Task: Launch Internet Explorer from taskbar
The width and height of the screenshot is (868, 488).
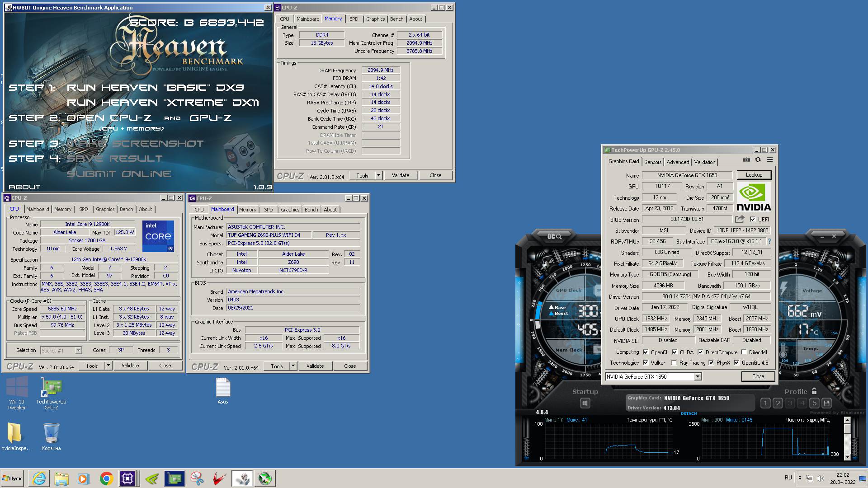Action: (39, 479)
